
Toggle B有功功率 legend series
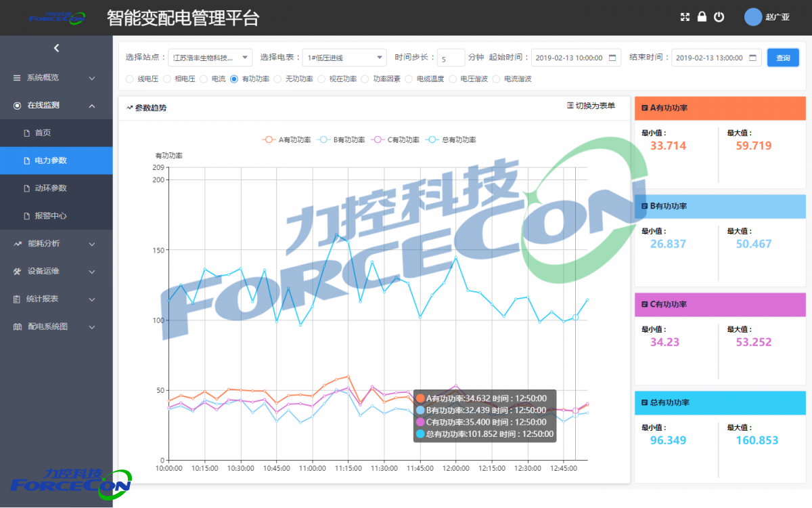(x=340, y=140)
